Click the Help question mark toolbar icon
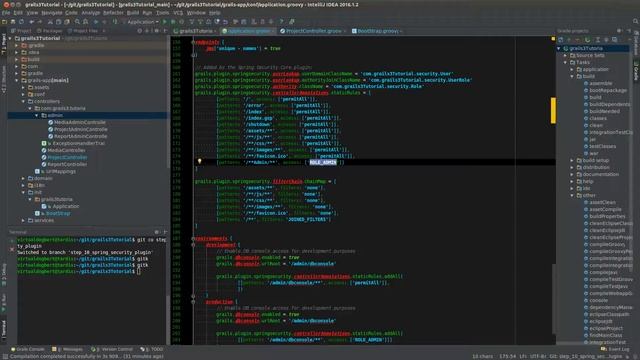The width and height of the screenshot is (640, 360). click(x=281, y=22)
